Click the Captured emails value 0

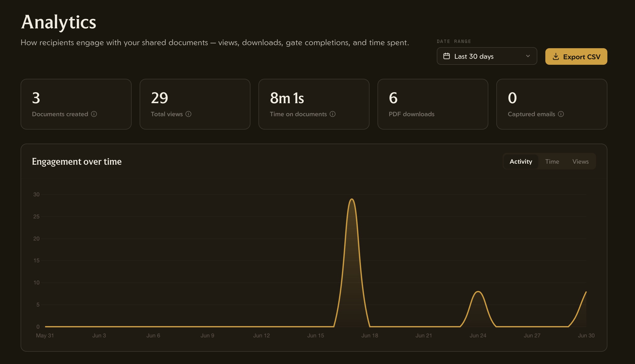click(x=512, y=98)
